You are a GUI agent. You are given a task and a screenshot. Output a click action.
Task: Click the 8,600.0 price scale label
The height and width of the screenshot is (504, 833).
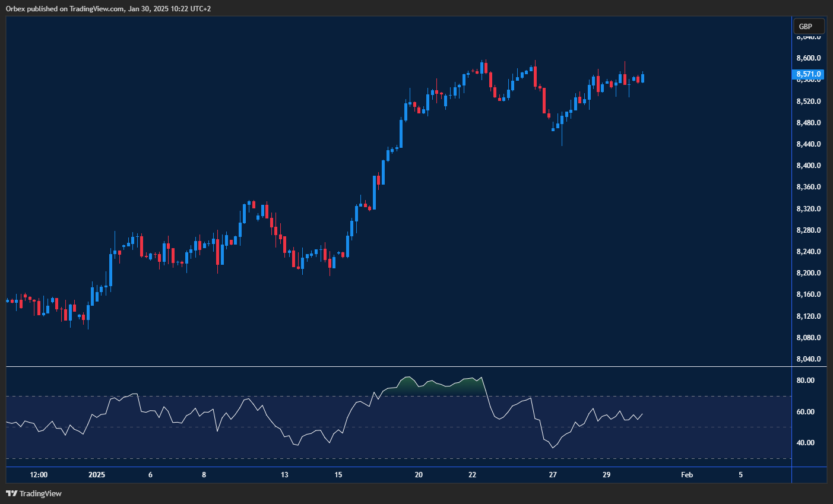tap(807, 58)
